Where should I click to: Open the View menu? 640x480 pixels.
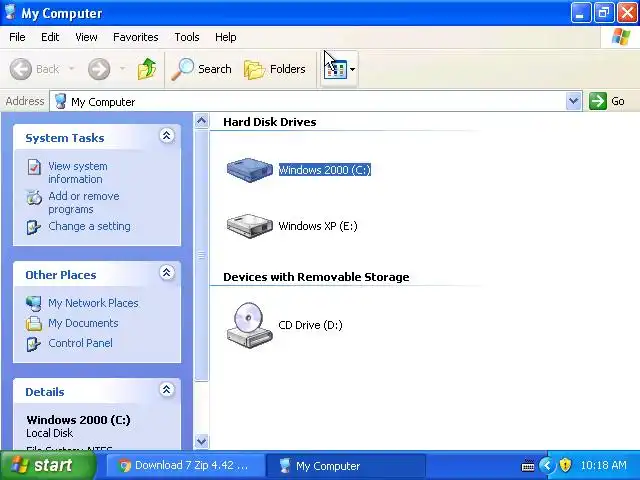click(x=86, y=37)
